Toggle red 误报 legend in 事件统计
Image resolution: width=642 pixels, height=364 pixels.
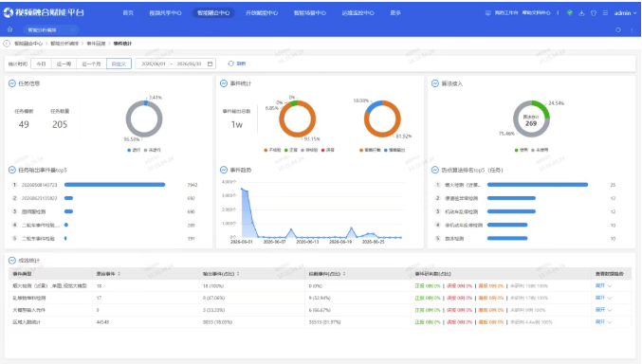[x=328, y=151]
